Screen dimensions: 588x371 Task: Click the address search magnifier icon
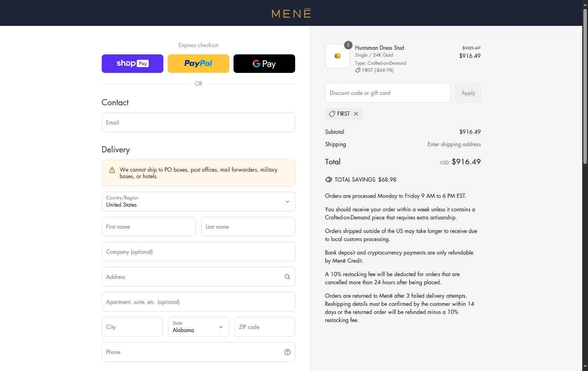pyautogui.click(x=287, y=277)
